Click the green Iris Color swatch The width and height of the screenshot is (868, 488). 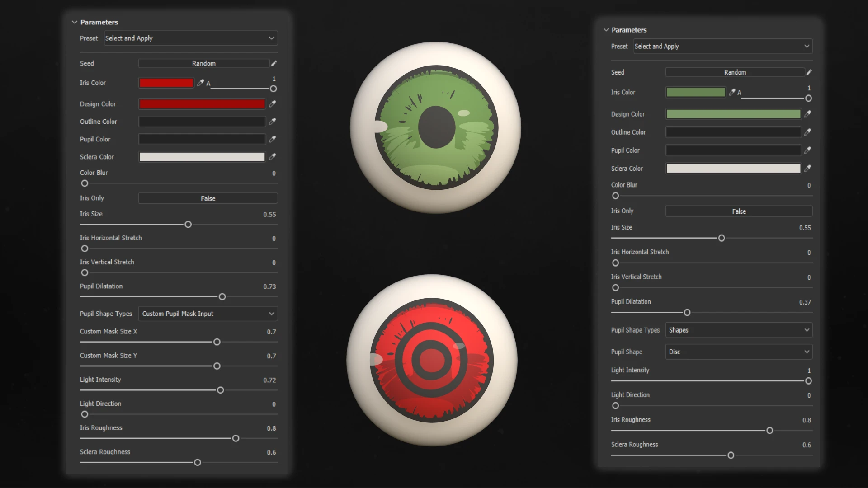pos(696,92)
